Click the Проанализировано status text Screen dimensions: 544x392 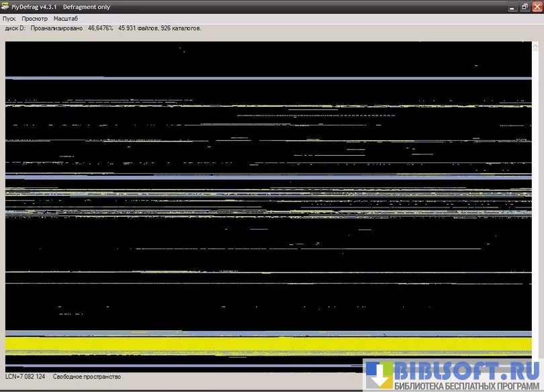57,28
